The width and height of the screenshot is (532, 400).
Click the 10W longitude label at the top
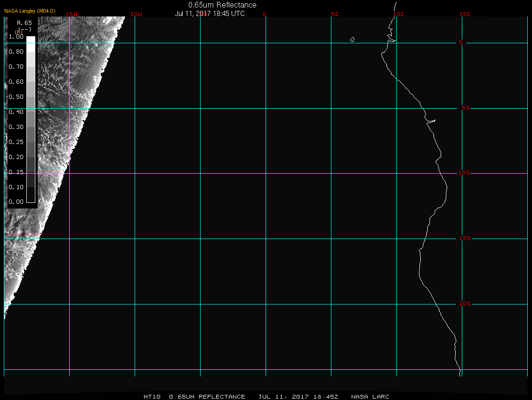point(136,14)
